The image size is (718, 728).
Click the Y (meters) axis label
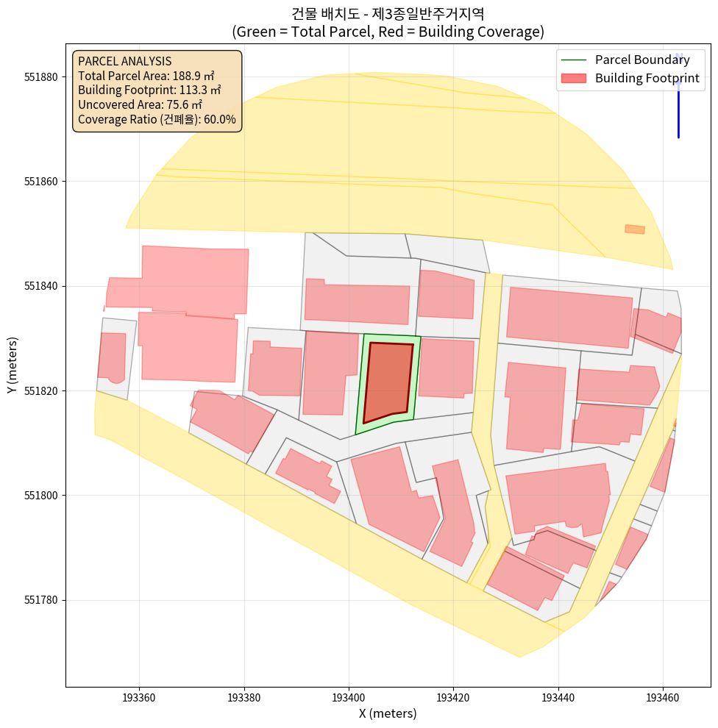point(13,365)
